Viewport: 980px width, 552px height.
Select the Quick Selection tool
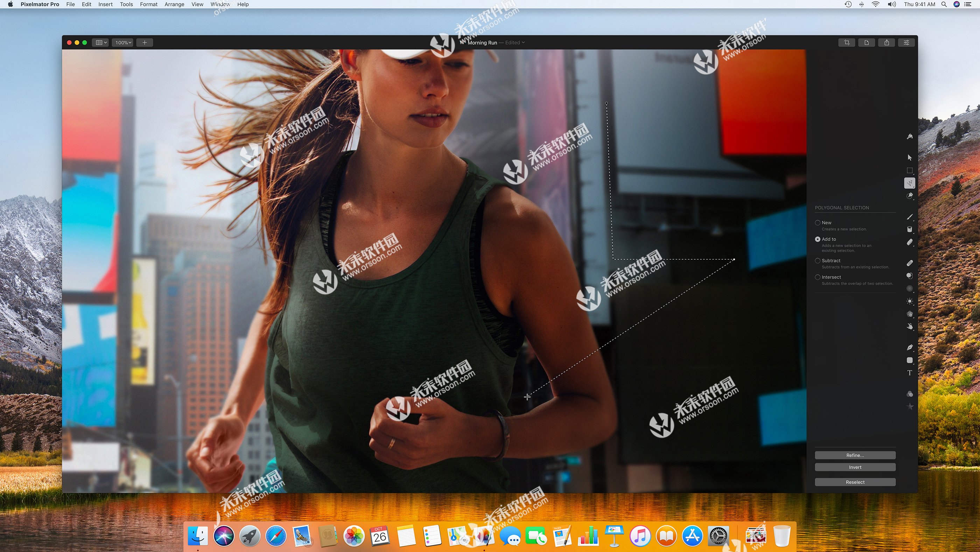(x=909, y=196)
